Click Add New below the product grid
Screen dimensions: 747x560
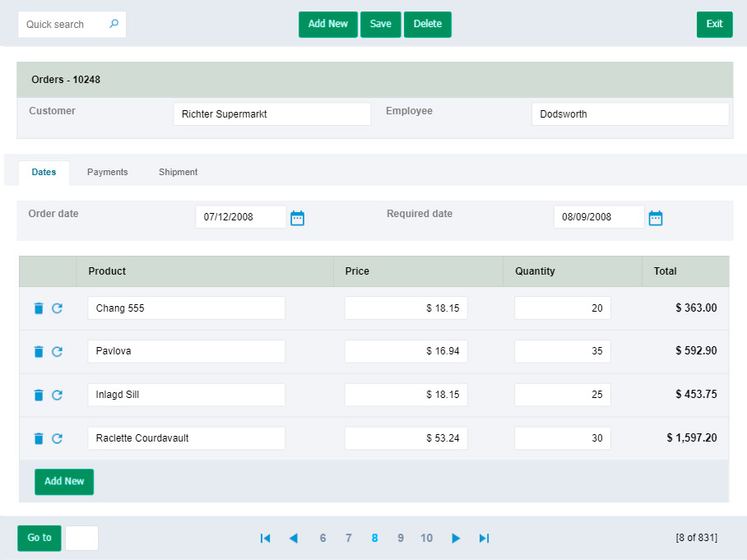tap(64, 481)
